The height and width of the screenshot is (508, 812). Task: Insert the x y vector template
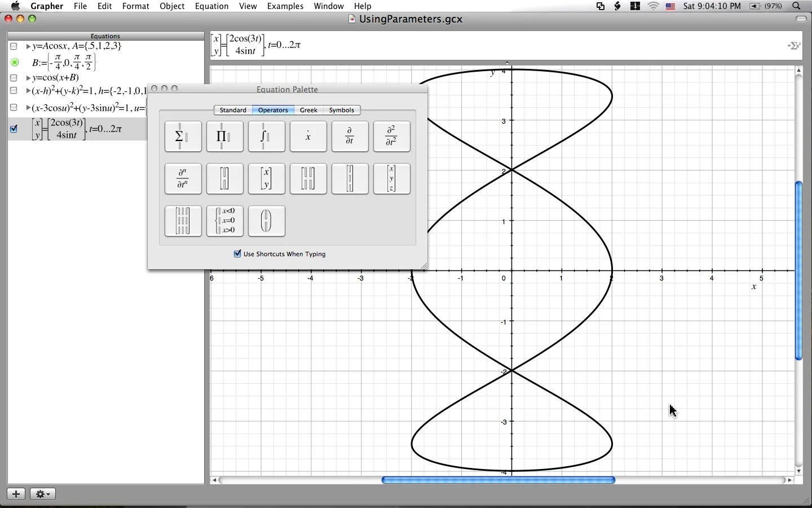point(266,178)
